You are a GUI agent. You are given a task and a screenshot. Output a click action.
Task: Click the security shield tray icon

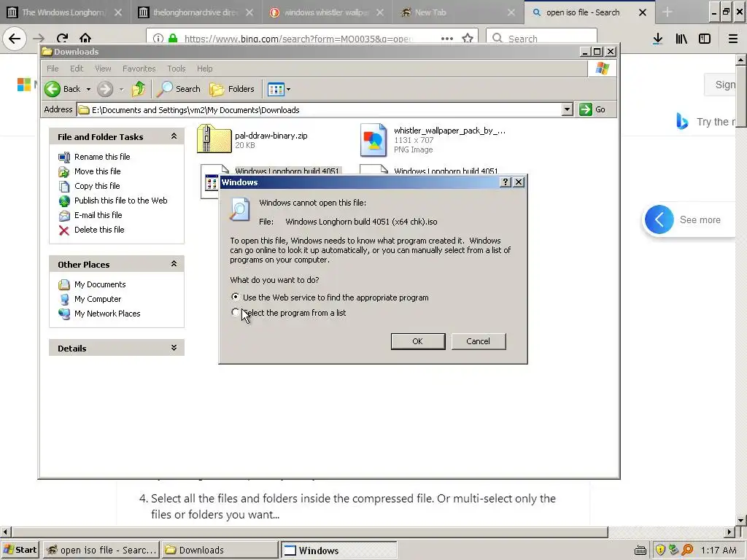coord(660,550)
